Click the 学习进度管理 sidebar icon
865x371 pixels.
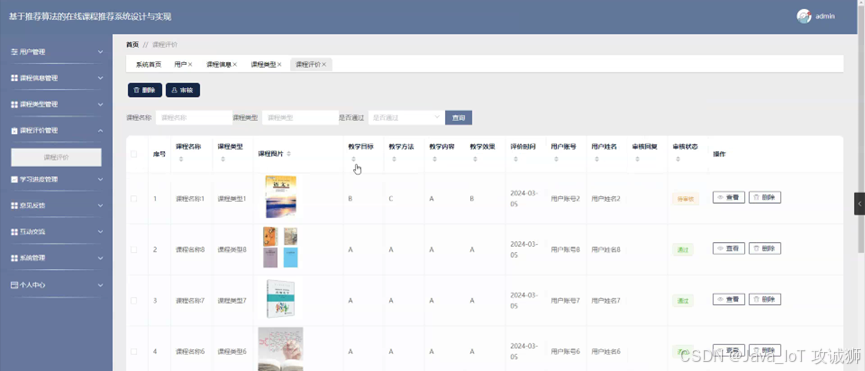[14, 179]
